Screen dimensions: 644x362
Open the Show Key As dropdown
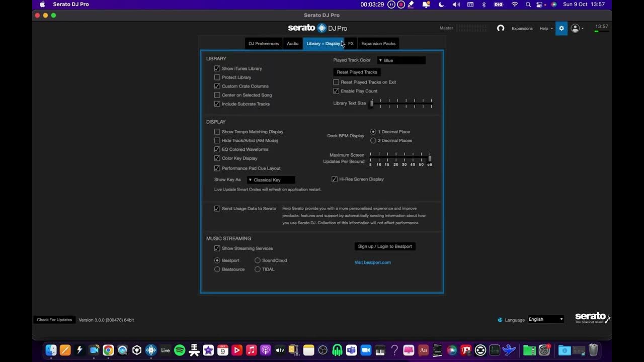pos(271,180)
